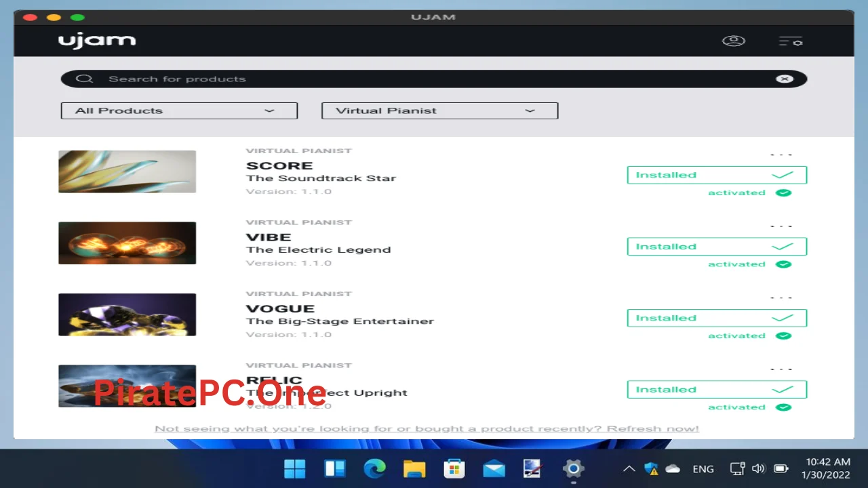Click "The Big-Stage Entertainer" subtitle
This screenshot has height=488, width=868.
pos(340,321)
